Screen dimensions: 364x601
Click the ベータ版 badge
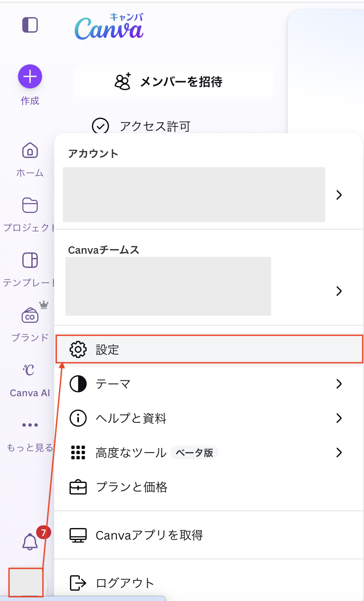pos(194,453)
